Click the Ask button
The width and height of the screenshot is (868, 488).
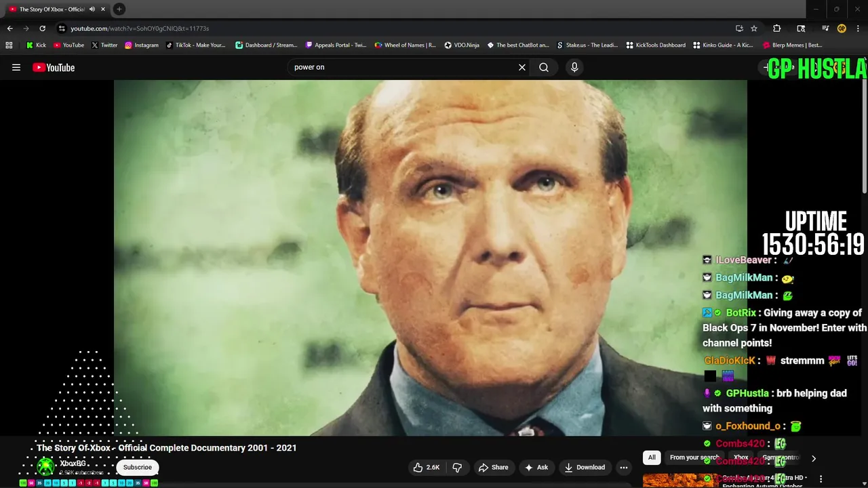pyautogui.click(x=536, y=467)
